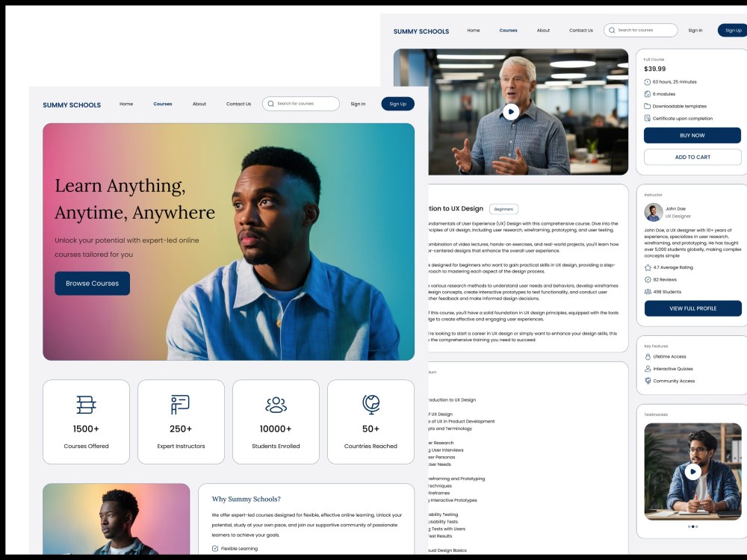747x560 pixels.
Task: Open Contact Us in the home page navigation
Action: pos(239,104)
